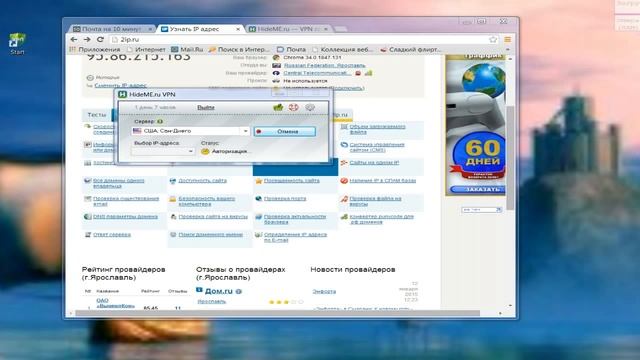This screenshot has height=360, width=640.
Task: Open the Central Telecommunicat... provider link
Action: (x=317, y=73)
